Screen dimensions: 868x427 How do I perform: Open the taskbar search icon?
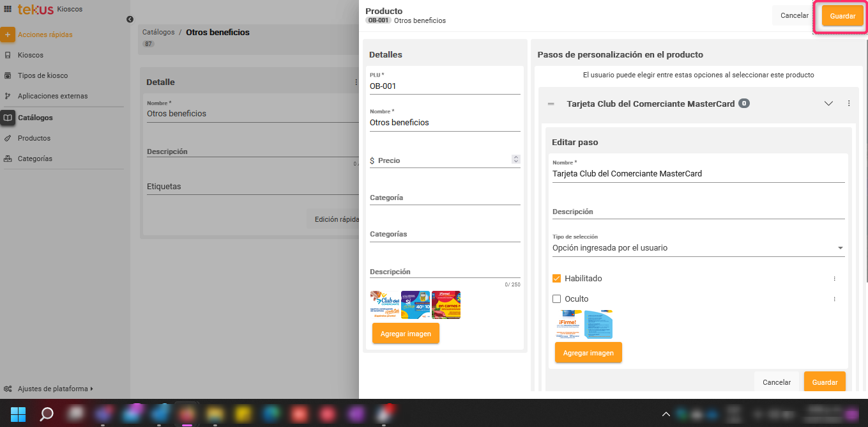(x=47, y=414)
